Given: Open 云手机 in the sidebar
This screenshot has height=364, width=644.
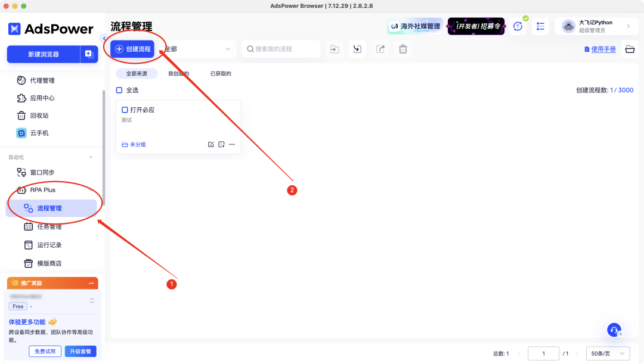Looking at the screenshot, I should (x=39, y=133).
